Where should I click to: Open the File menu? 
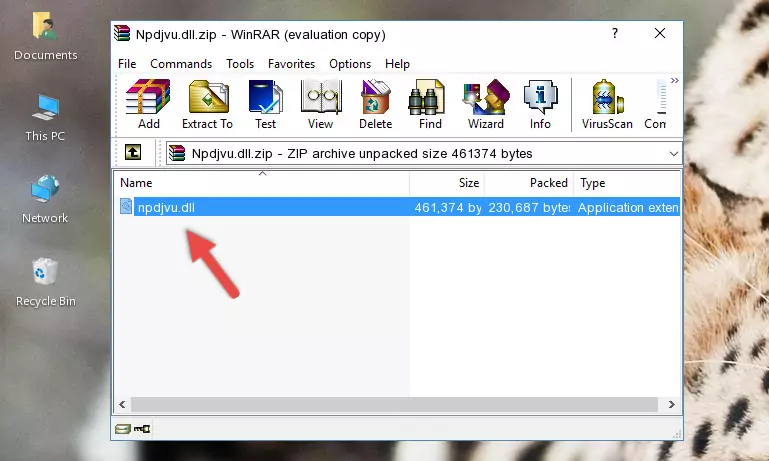click(x=127, y=64)
